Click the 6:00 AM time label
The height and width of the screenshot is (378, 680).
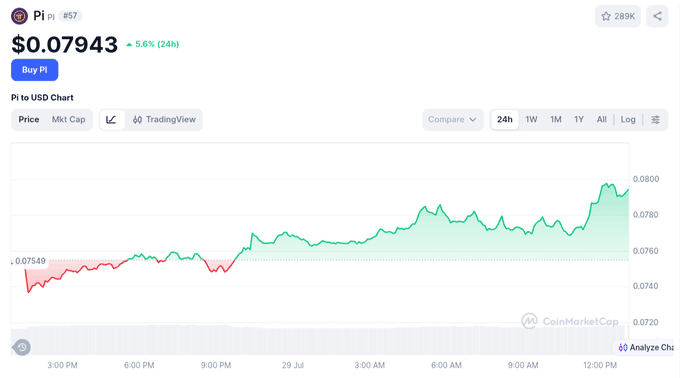point(446,365)
